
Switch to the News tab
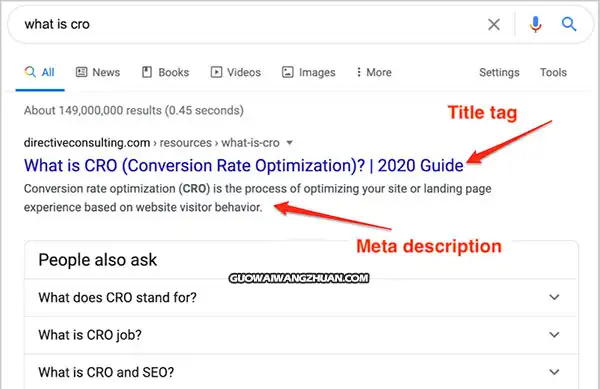click(x=98, y=72)
